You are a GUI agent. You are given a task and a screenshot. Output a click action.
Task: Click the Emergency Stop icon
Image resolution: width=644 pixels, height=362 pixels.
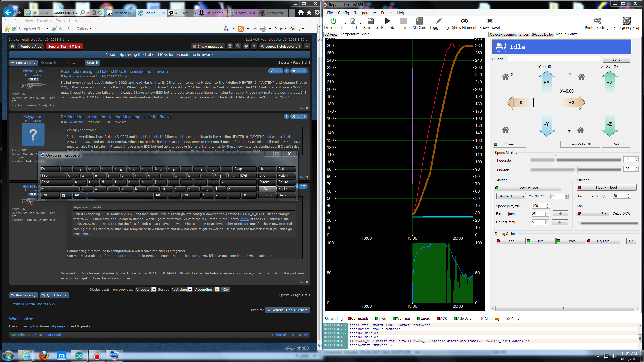click(x=626, y=21)
